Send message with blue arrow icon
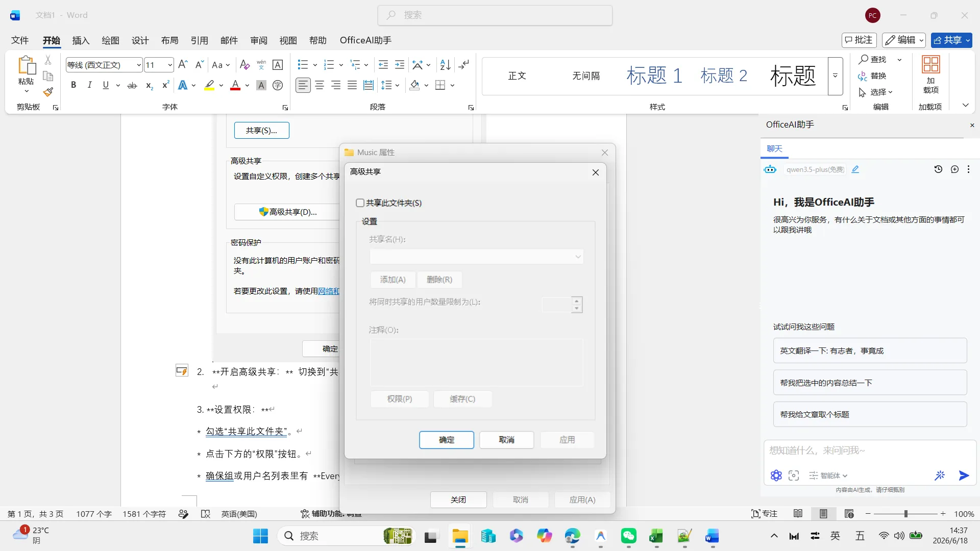 [x=964, y=475]
